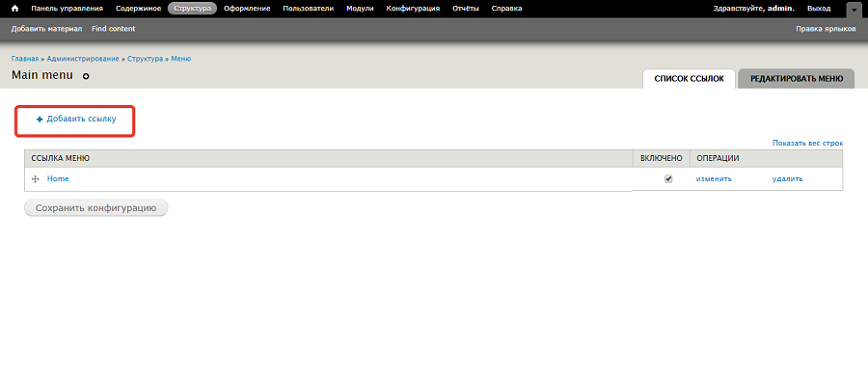Open the Структура menu item
The image size is (868, 374).
click(192, 9)
